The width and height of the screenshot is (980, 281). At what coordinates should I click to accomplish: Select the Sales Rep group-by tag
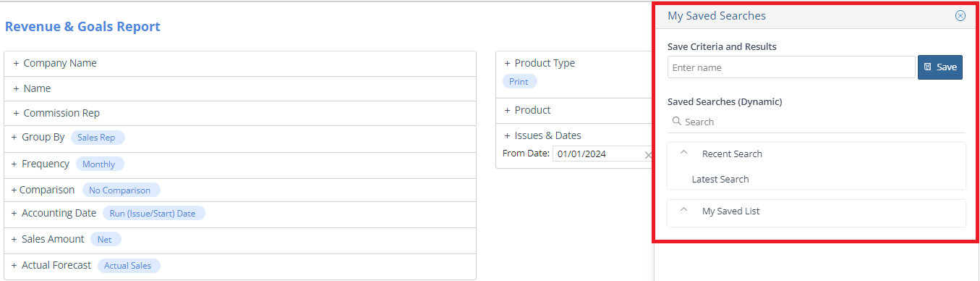tap(101, 138)
